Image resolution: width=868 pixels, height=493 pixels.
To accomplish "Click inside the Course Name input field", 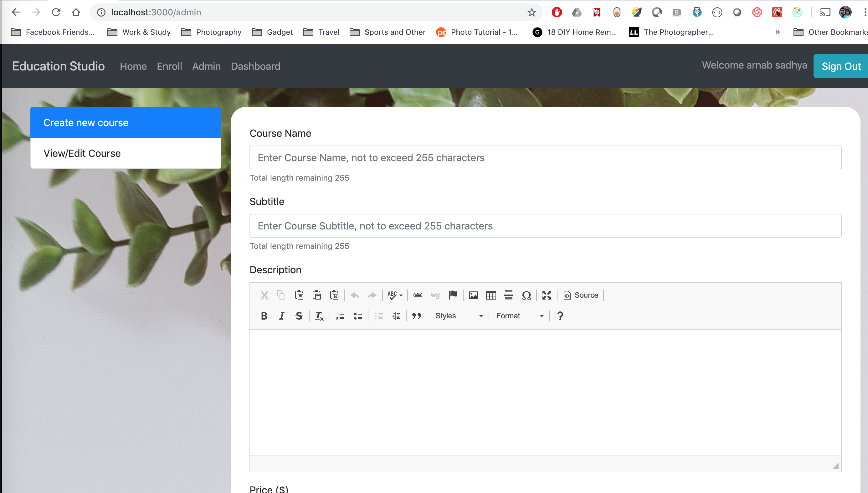I will point(545,157).
